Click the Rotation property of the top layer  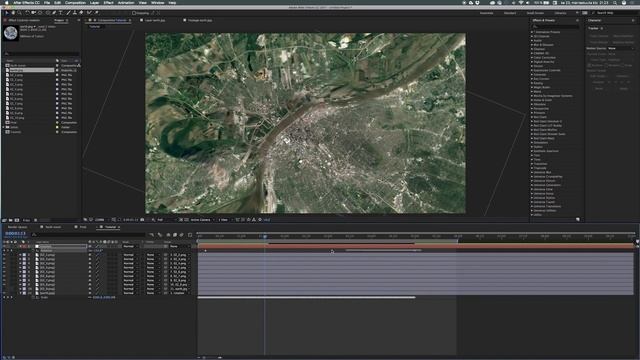coord(46,251)
